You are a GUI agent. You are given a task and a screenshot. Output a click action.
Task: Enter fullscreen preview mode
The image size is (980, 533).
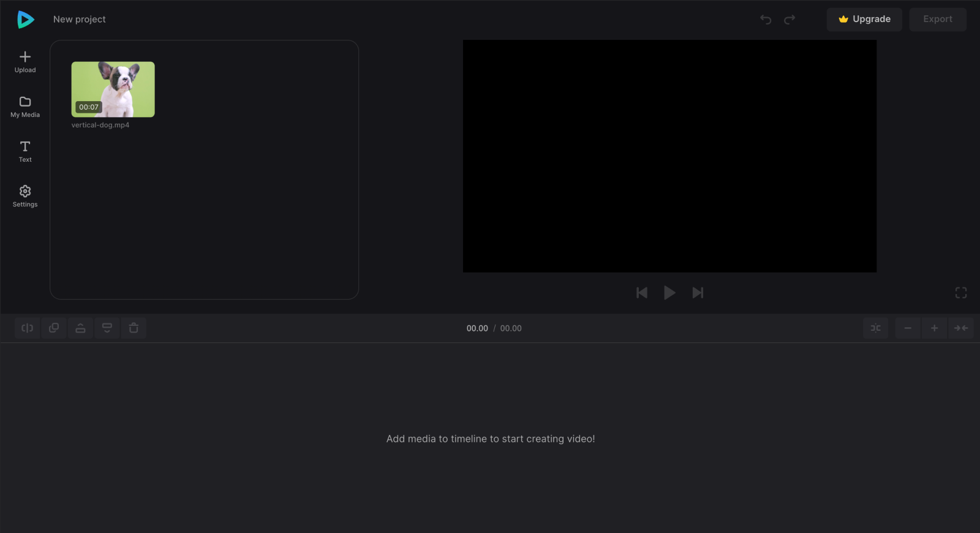[961, 293]
